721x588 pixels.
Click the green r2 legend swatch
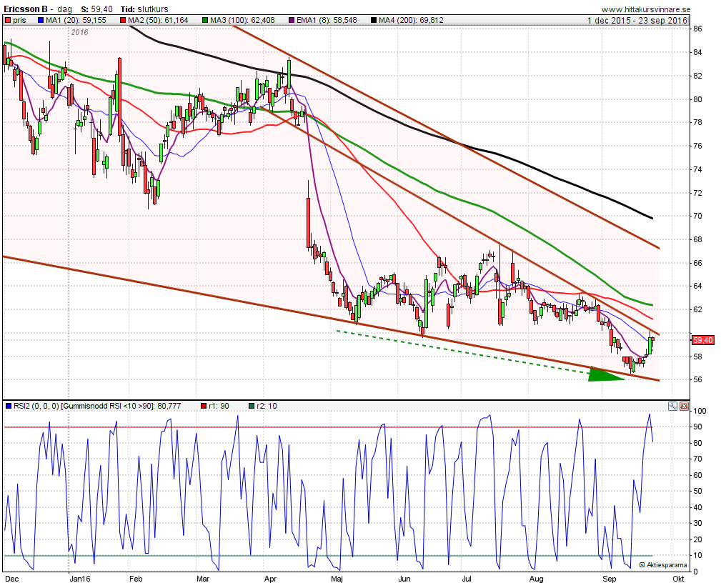tap(251, 406)
